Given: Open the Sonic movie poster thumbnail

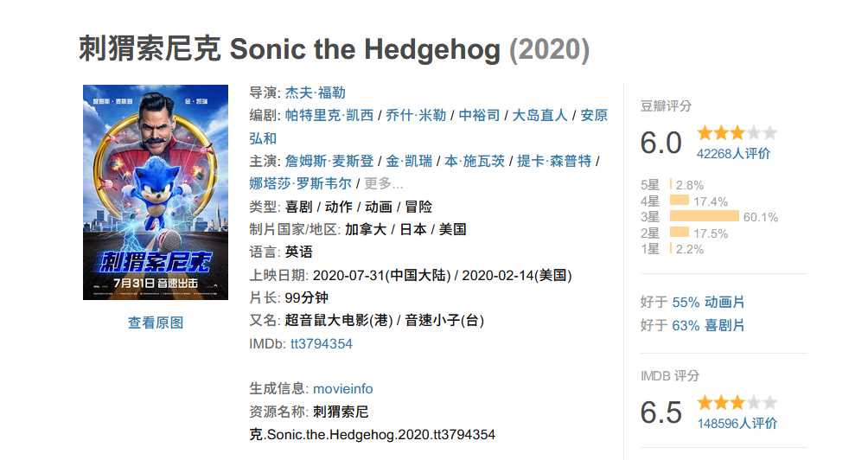Looking at the screenshot, I should (x=156, y=192).
